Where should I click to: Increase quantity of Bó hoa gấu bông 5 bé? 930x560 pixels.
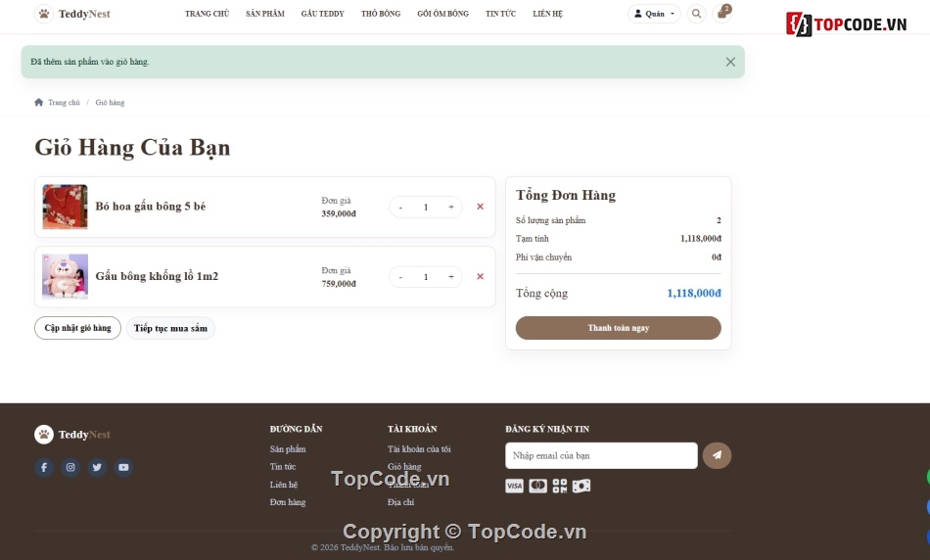click(x=451, y=207)
